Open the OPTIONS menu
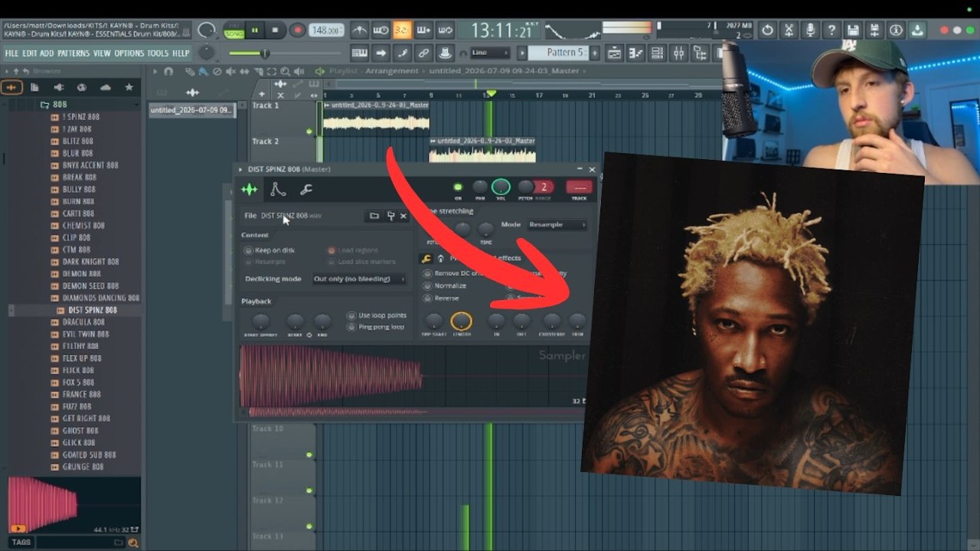Viewport: 980px width, 551px height. [129, 54]
